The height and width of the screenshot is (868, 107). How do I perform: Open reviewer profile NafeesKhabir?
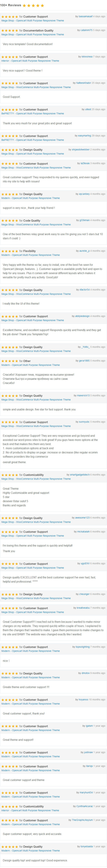[x=83, y=83]
